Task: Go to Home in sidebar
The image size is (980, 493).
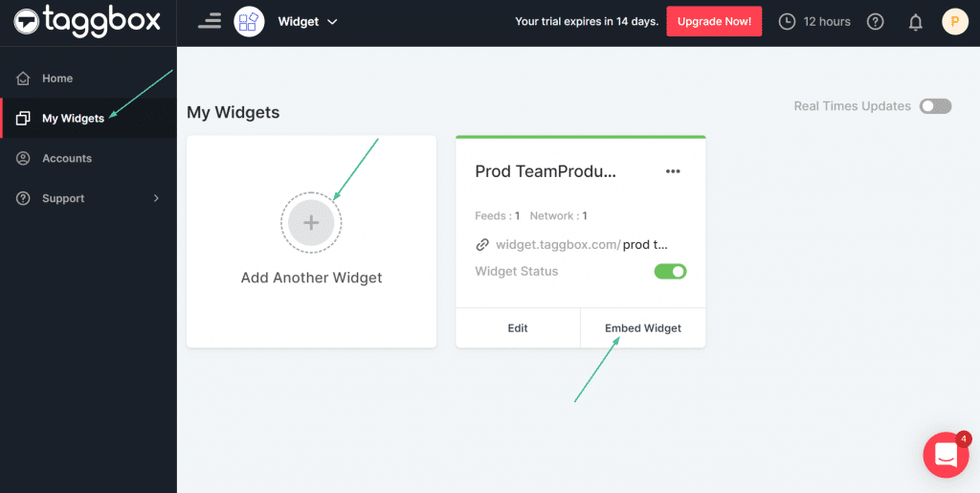Action: (56, 78)
